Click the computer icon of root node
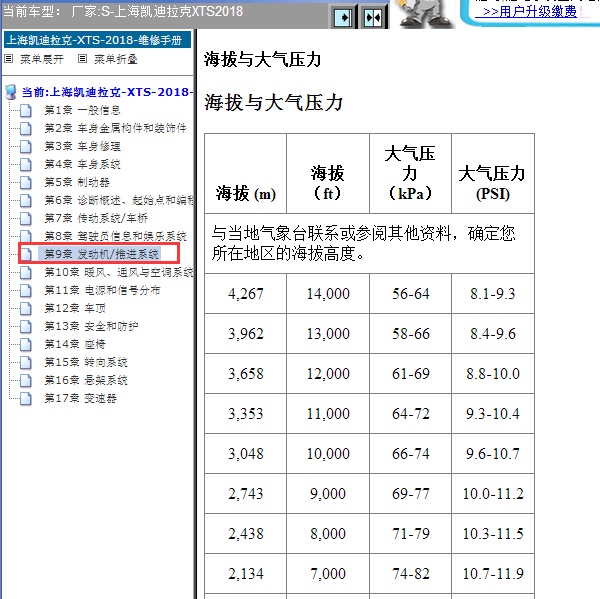 tap(11, 92)
